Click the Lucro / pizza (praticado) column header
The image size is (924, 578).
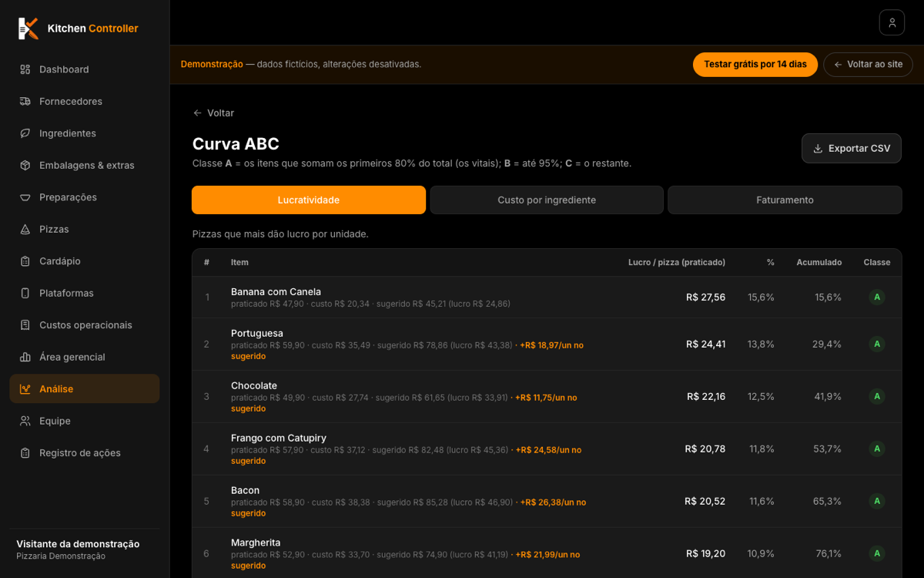tap(677, 263)
